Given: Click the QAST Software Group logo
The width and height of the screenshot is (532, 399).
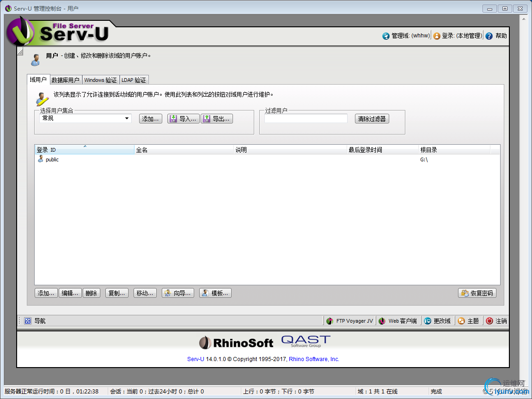Looking at the screenshot, I should click(x=306, y=341).
